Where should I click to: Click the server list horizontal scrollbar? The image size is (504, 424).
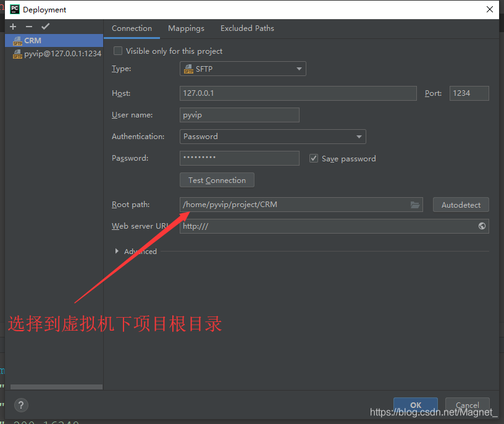pyautogui.click(x=57, y=387)
